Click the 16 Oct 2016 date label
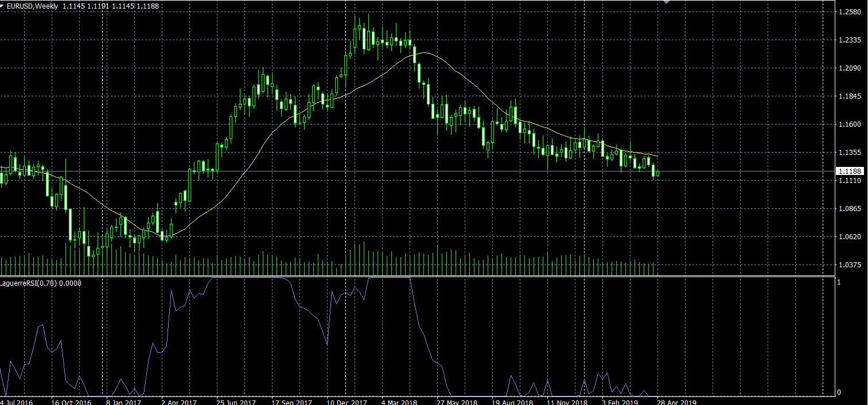Viewport: 868px width, 405px height. [71, 402]
